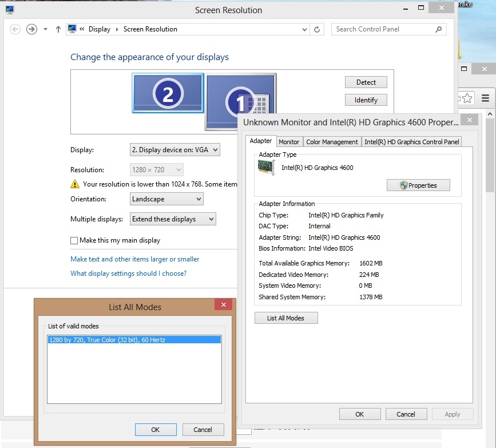Open the Chrome hamburger menu
The width and height of the screenshot is (496, 448).
(x=485, y=98)
